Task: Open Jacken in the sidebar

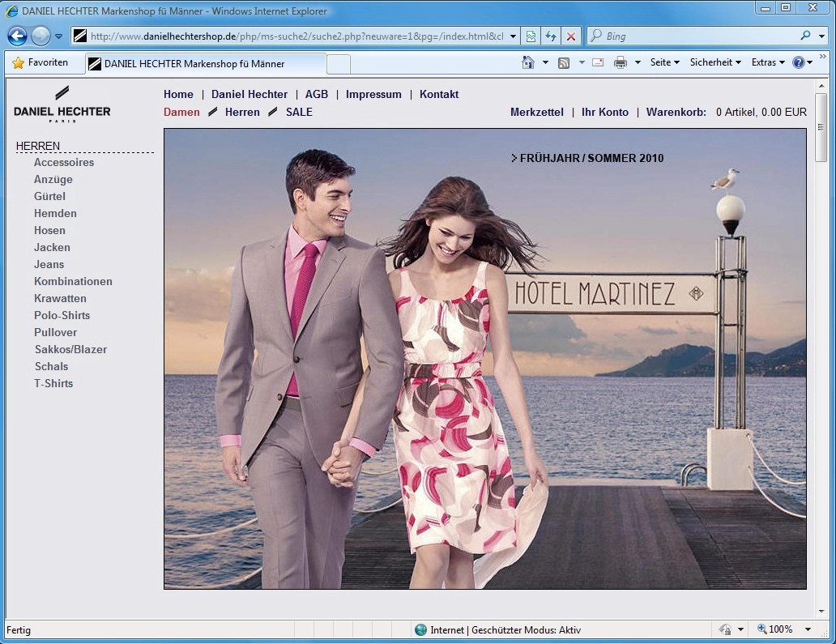Action: tap(52, 248)
